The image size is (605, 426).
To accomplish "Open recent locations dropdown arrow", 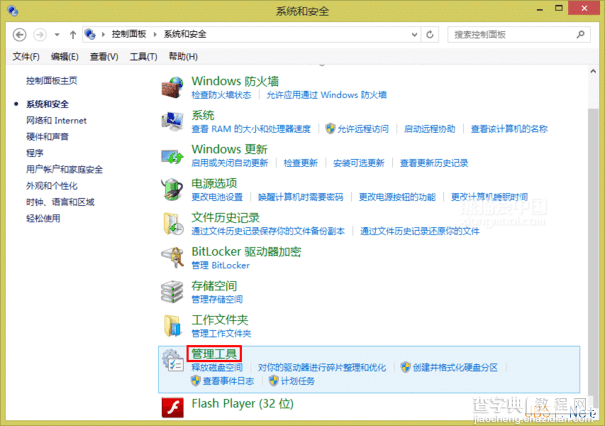I will [57, 35].
